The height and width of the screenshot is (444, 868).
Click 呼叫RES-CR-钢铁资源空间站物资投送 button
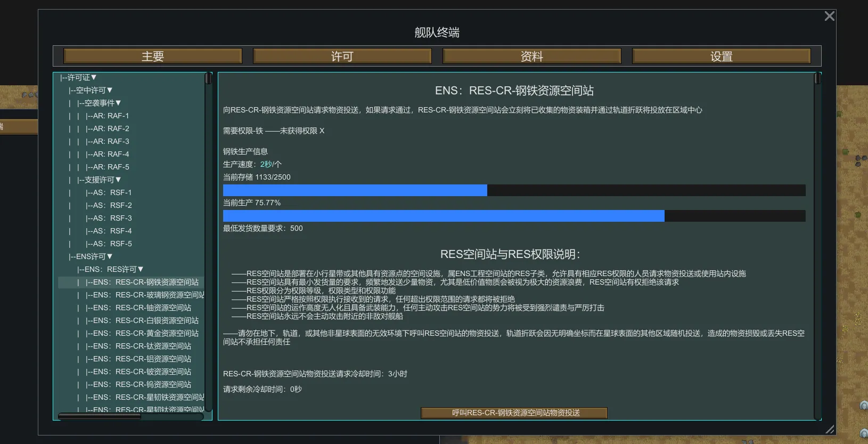[514, 413]
